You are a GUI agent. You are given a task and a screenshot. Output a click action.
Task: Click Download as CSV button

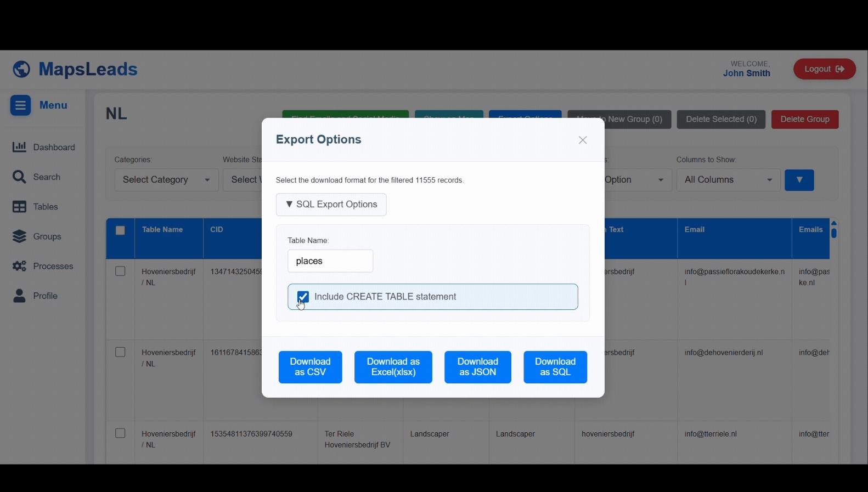310,367
